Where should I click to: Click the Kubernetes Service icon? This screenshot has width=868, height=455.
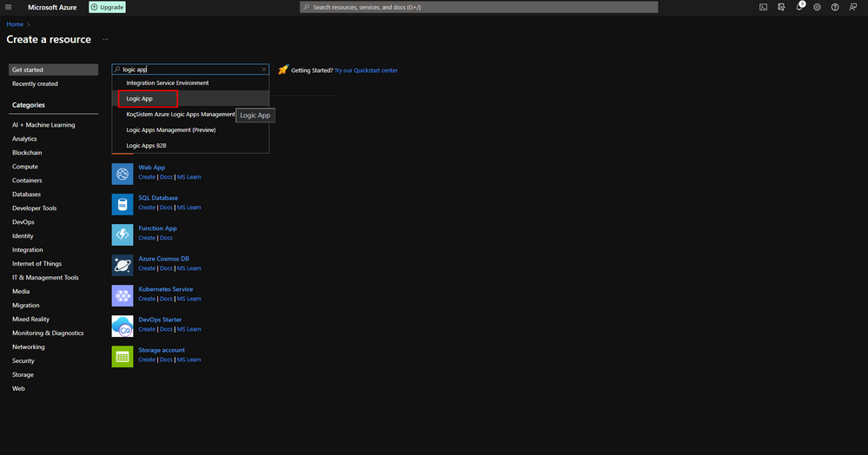[x=123, y=295]
